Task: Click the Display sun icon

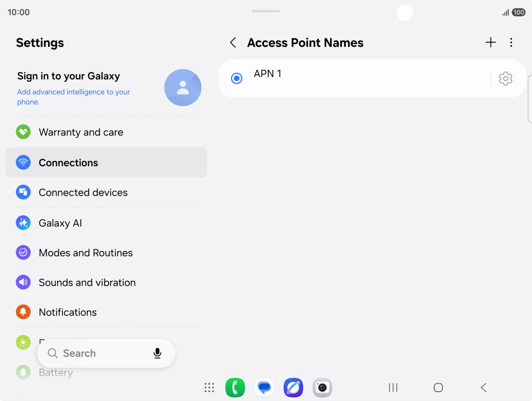Action: [x=23, y=342]
